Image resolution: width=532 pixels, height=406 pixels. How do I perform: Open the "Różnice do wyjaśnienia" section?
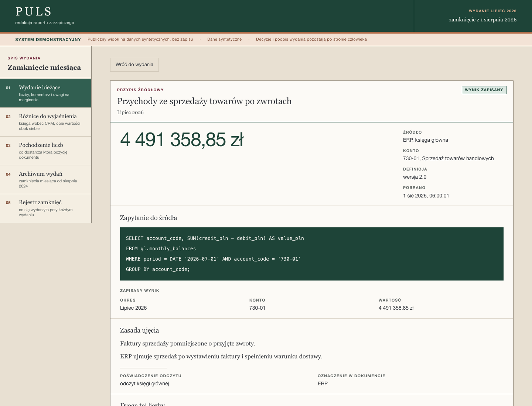(45, 122)
